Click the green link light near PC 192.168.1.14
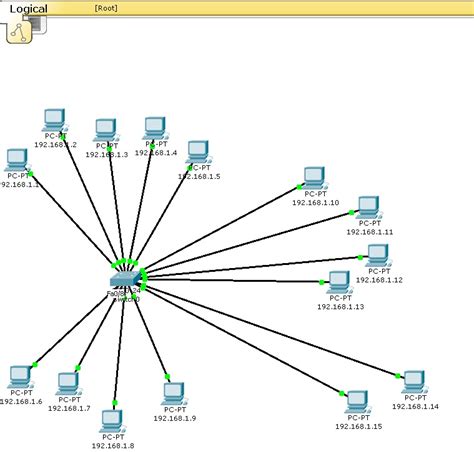 (397, 376)
